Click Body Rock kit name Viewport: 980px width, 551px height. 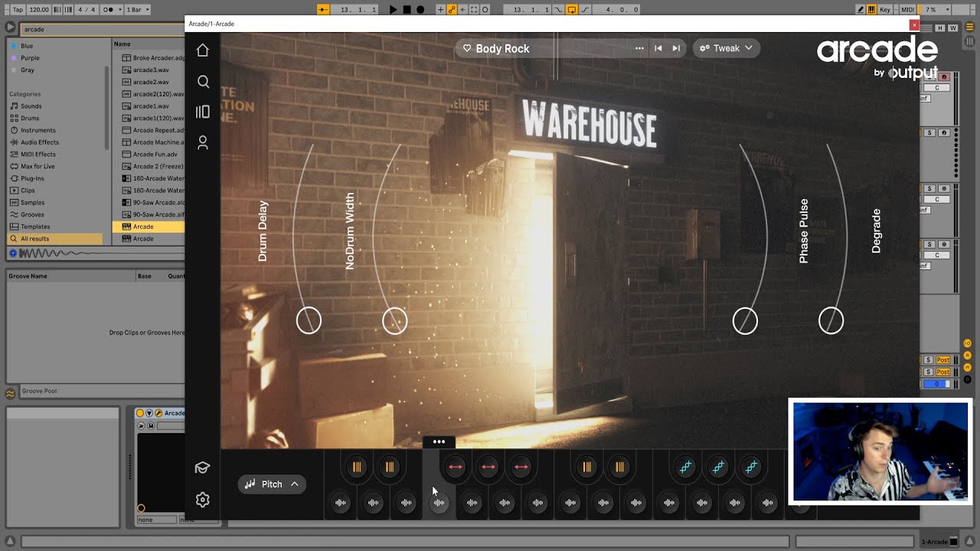pos(502,48)
